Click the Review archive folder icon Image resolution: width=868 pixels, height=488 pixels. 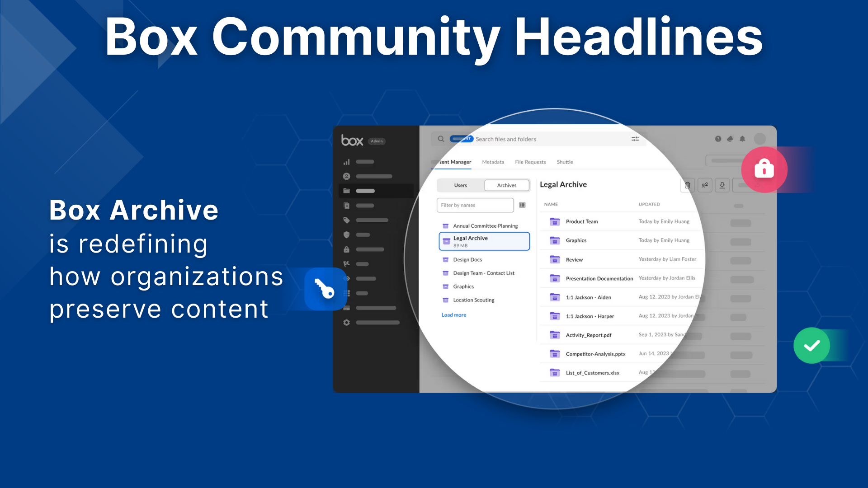click(555, 259)
